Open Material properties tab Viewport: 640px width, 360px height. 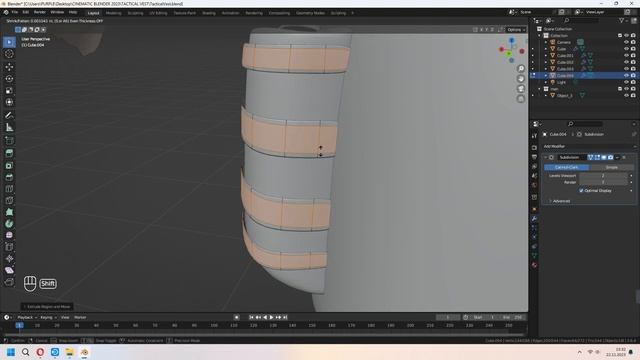pyautogui.click(x=534, y=265)
